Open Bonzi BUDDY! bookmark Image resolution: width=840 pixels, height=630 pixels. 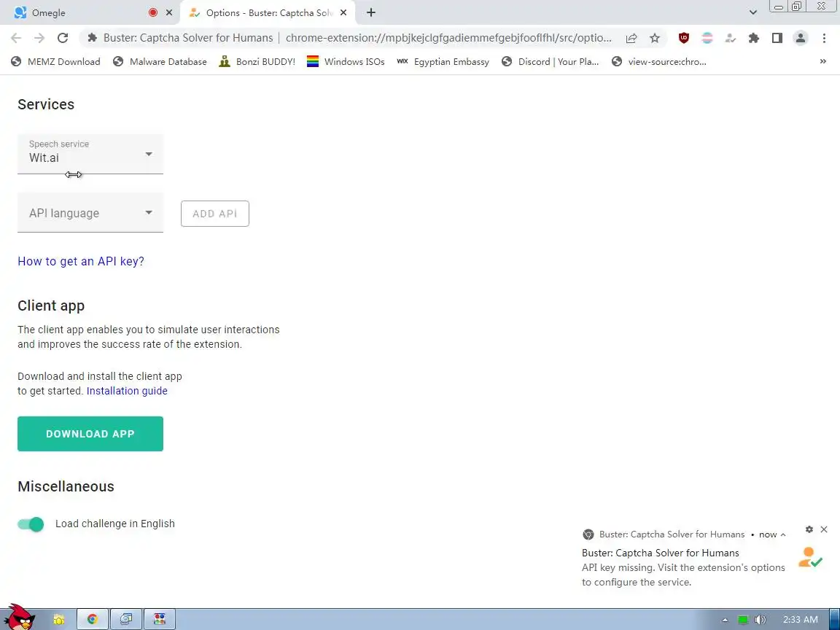pos(257,61)
